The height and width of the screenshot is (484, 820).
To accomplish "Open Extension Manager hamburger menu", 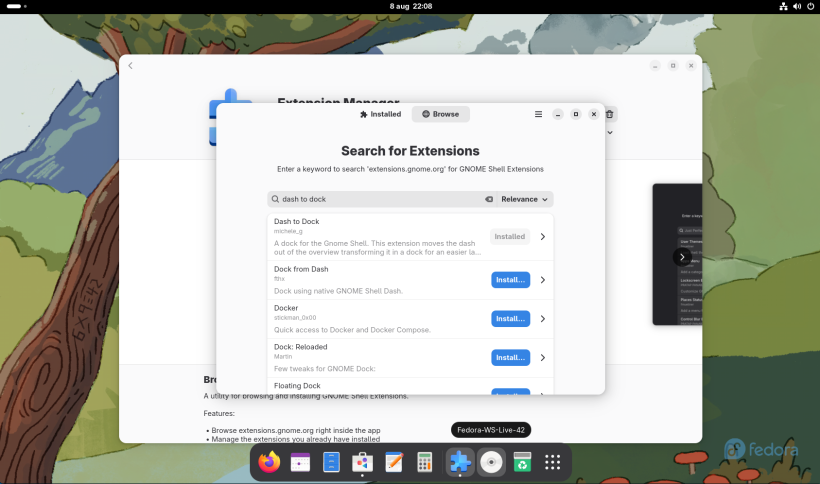I will [x=538, y=114].
